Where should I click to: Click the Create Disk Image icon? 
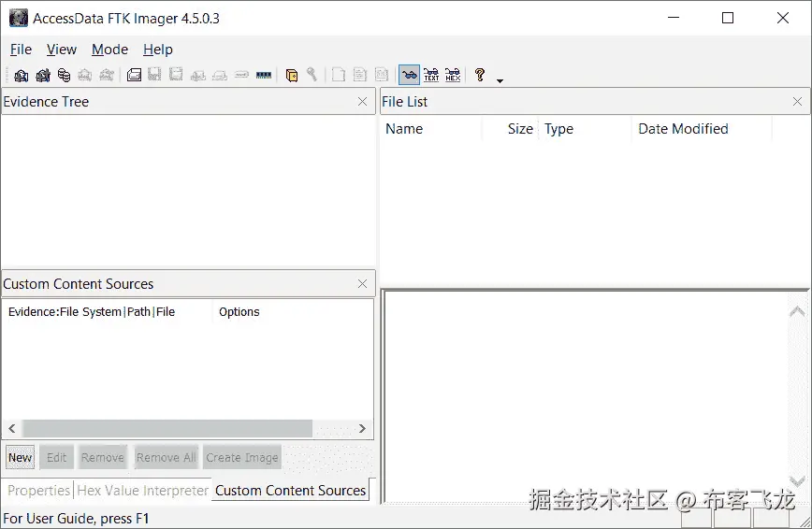click(134, 75)
